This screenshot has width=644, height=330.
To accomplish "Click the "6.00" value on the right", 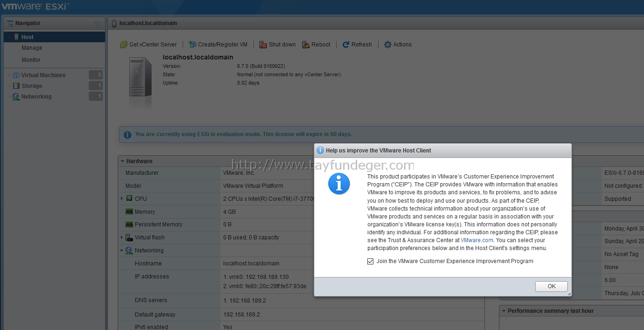I will coord(610,280).
